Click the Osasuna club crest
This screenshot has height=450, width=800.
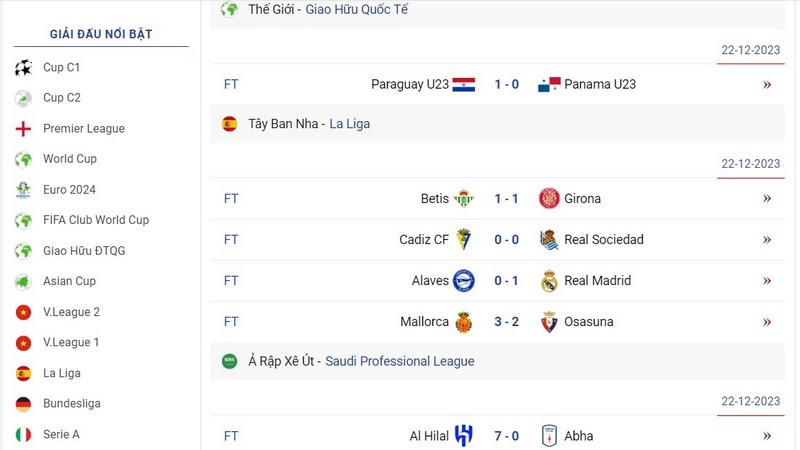[549, 322]
